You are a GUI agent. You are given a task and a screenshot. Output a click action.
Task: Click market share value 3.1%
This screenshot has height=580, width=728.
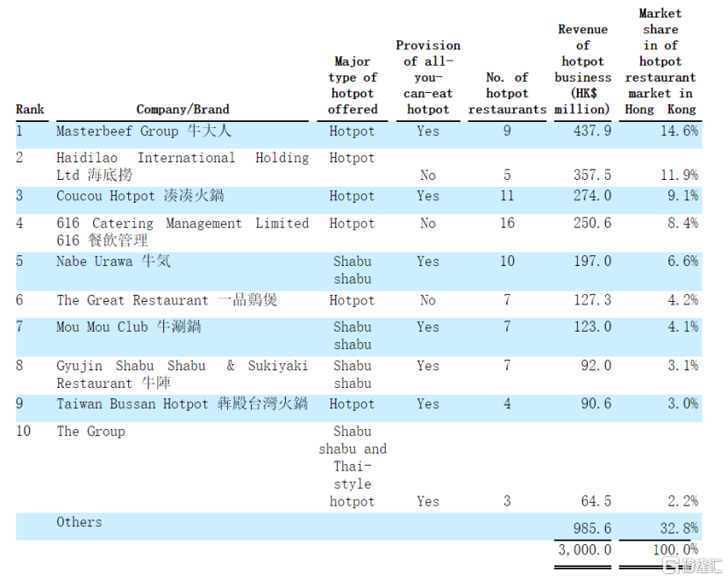coord(682,365)
